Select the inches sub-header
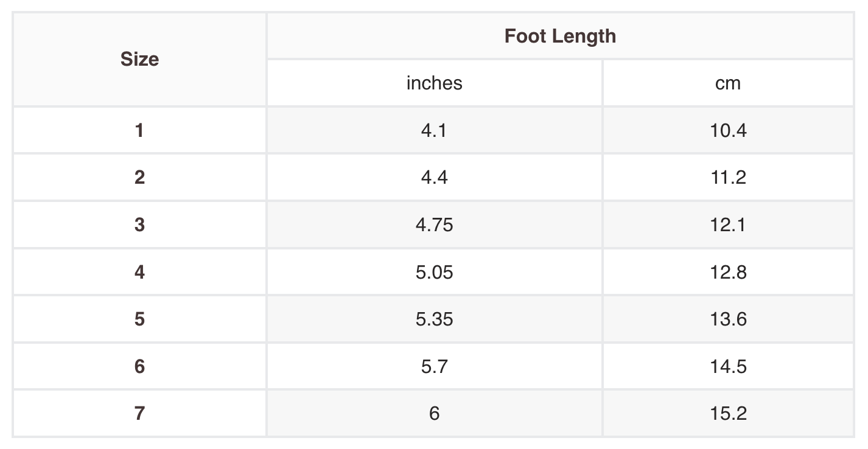Image resolution: width=868 pixels, height=449 pixels. [434, 83]
